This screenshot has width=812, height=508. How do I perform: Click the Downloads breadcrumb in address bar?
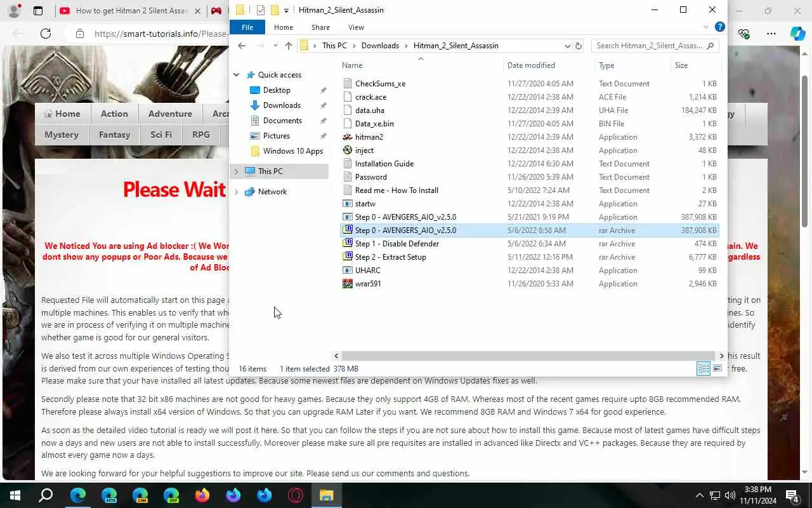(380, 46)
